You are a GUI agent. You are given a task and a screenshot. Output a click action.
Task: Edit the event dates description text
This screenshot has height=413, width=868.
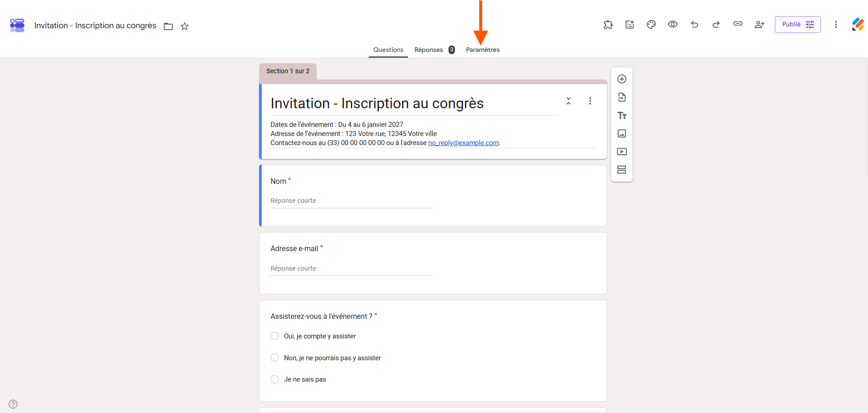click(x=337, y=125)
